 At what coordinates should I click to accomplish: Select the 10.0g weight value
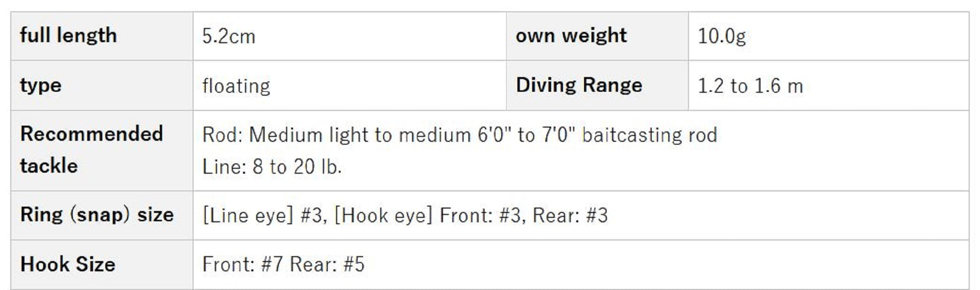pos(721,37)
